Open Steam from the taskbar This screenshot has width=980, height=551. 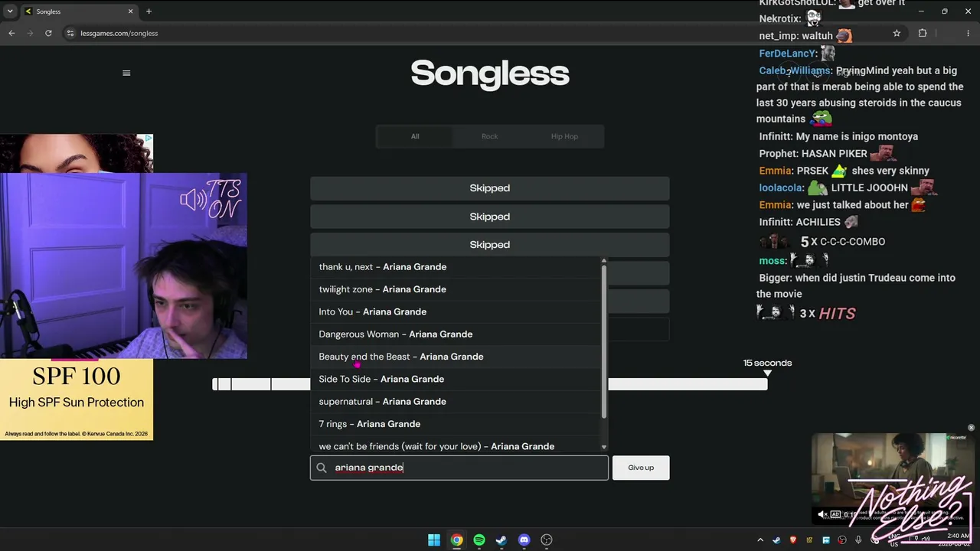[501, 540]
